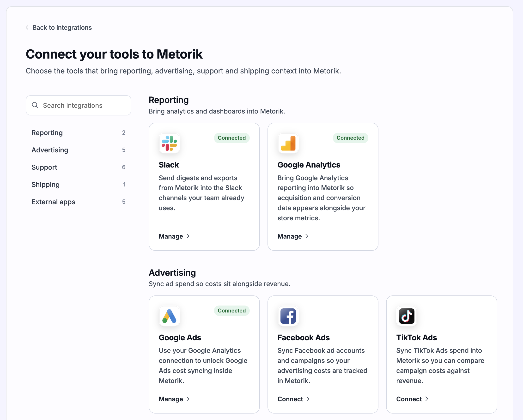This screenshot has width=523, height=420.
Task: Click "Bring analytics and dashboards into Metorik."
Action: click(x=217, y=111)
